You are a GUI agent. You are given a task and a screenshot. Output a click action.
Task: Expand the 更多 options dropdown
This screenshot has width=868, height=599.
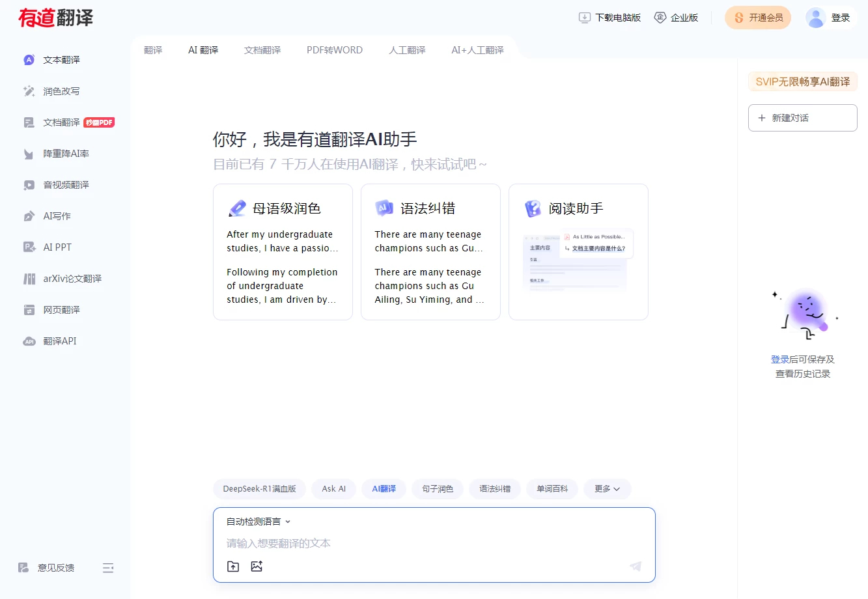pyautogui.click(x=607, y=489)
